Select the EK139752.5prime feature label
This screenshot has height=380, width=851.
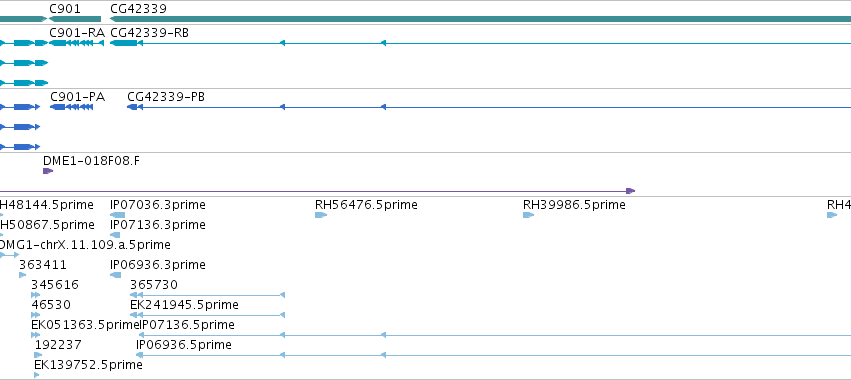(88, 365)
